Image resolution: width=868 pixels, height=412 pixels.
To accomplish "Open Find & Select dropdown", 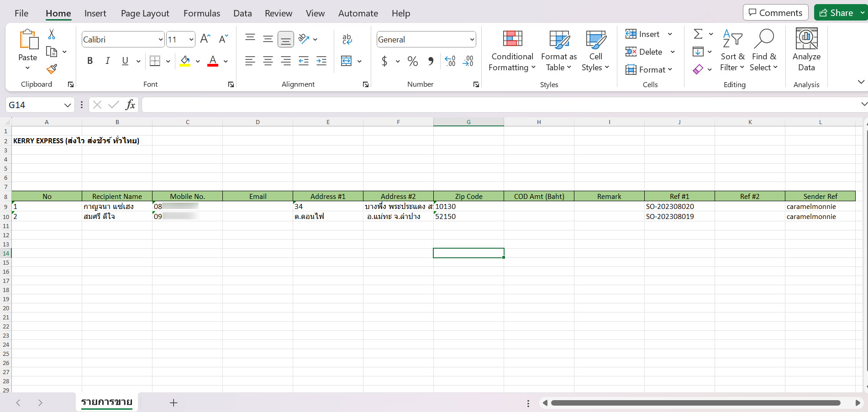I will 764,50.
